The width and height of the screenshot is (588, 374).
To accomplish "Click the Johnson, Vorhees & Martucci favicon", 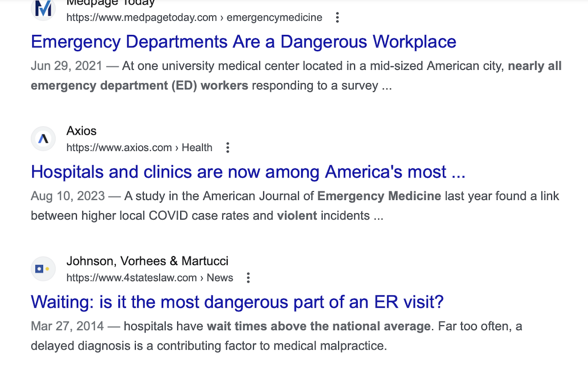I will click(43, 269).
